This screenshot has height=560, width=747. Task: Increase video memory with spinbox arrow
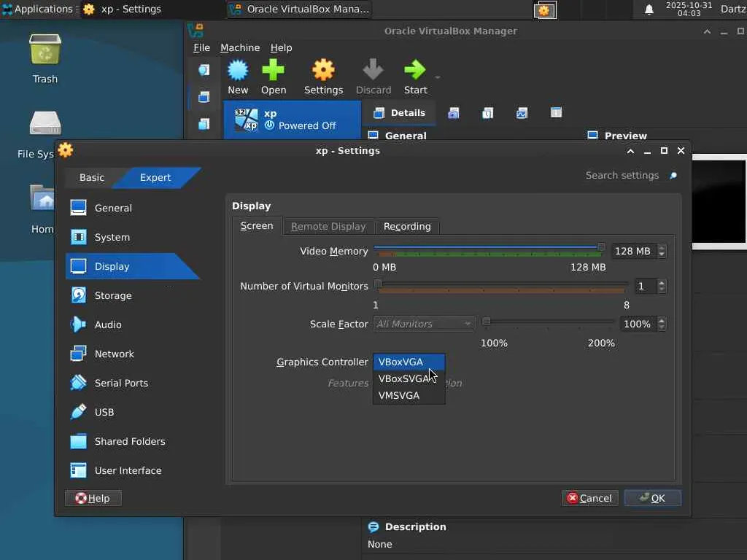click(662, 248)
